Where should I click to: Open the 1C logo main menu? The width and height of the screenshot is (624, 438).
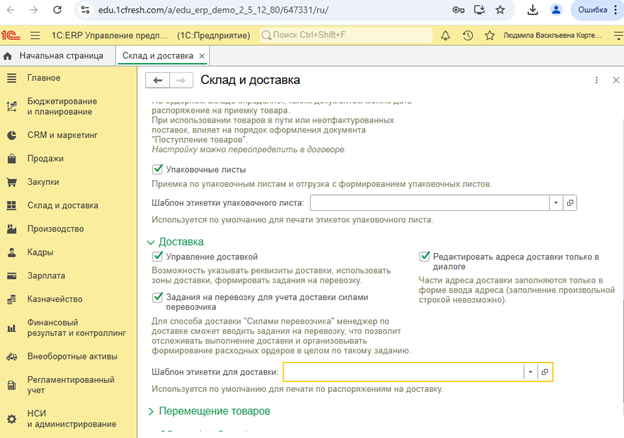(x=10, y=35)
